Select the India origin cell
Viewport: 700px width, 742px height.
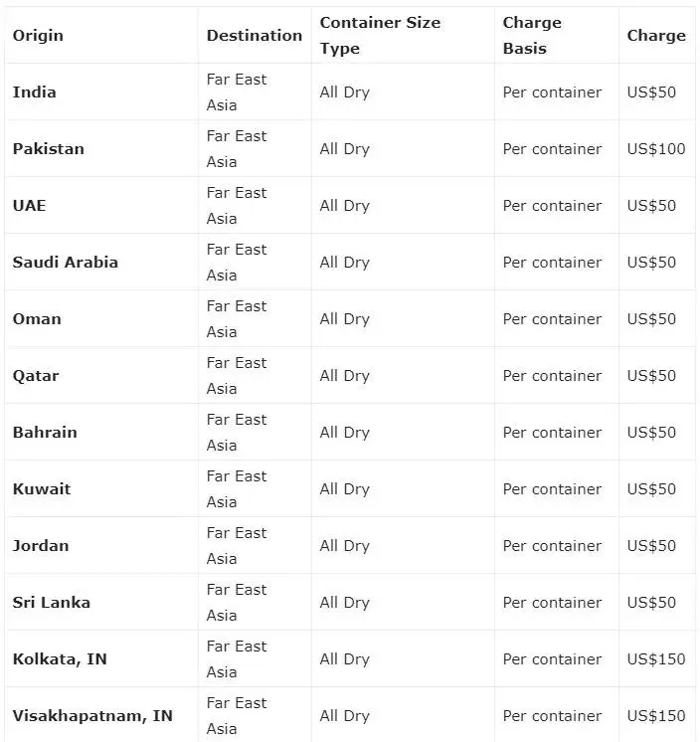click(x=35, y=92)
